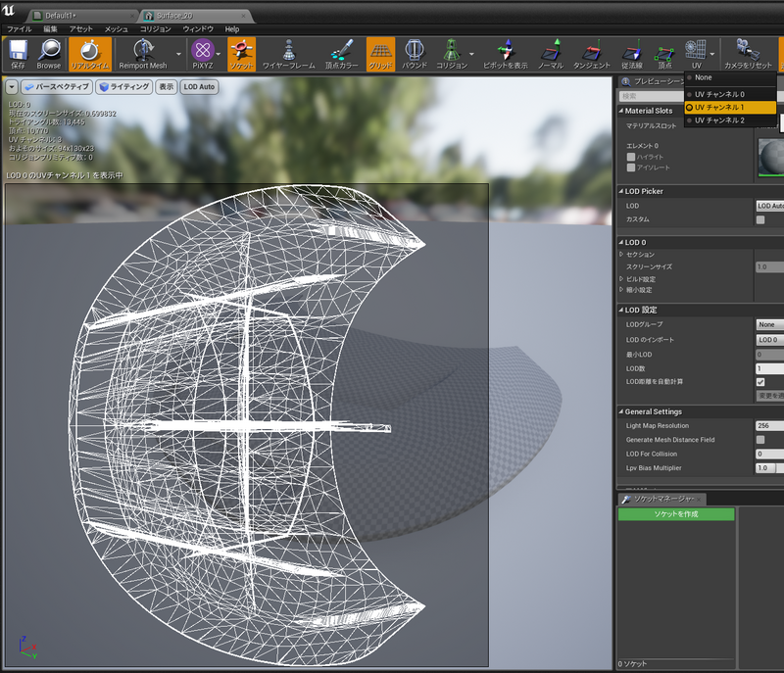This screenshot has height=673, width=784.
Task: Select UV チャンネル 1 option
Action: pyautogui.click(x=730, y=108)
